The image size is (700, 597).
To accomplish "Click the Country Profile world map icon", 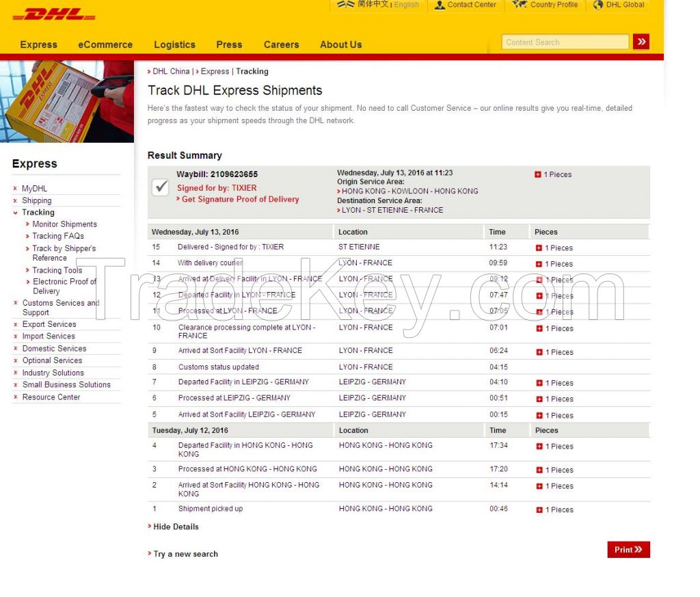I will (x=520, y=5).
